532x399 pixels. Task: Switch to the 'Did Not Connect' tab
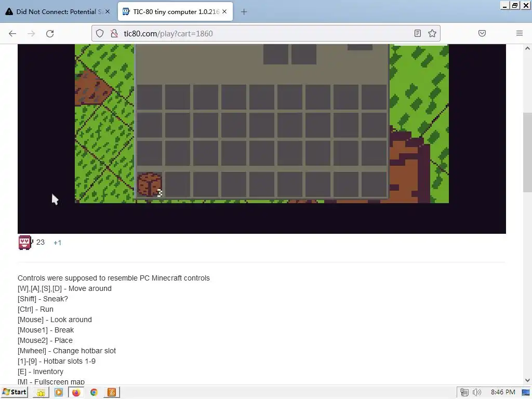pos(58,11)
